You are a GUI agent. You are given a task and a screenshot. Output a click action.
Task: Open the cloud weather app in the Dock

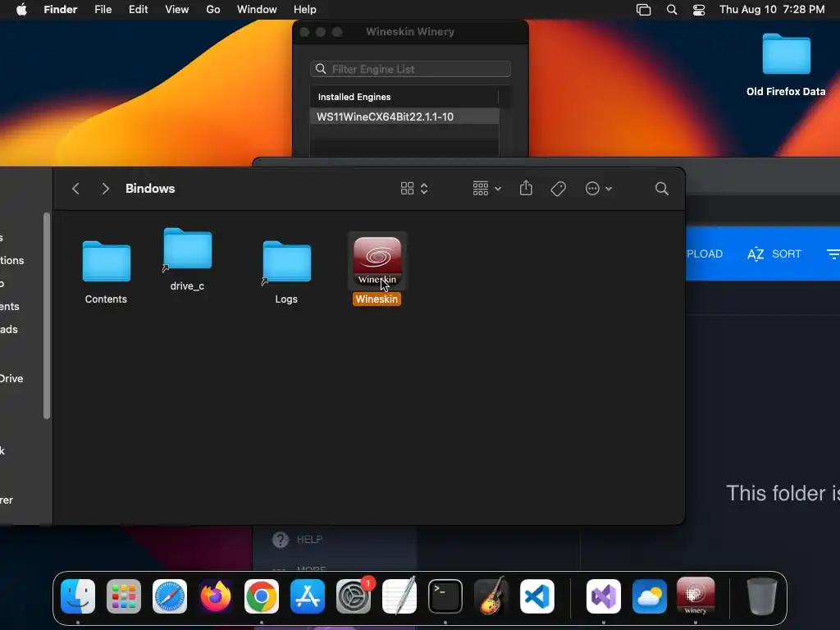pyautogui.click(x=650, y=596)
